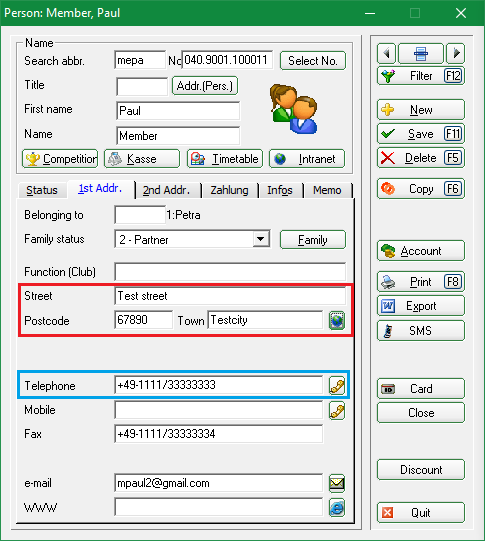Click the phone icon next to Mobile
The width and height of the screenshot is (485, 541).
(337, 411)
